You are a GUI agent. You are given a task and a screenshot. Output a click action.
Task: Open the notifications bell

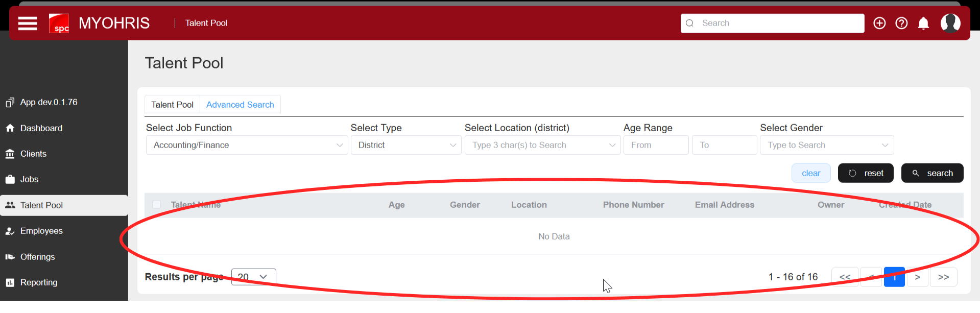[923, 23]
